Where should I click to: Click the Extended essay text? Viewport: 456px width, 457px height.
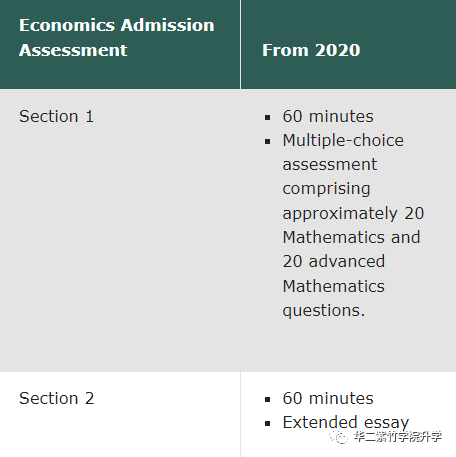[346, 423]
